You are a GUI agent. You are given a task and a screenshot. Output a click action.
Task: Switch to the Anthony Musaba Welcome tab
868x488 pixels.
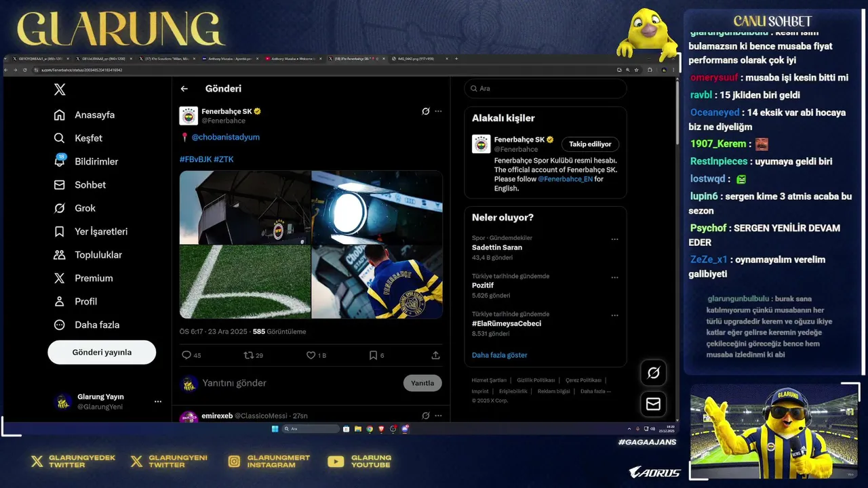pyautogui.click(x=294, y=59)
